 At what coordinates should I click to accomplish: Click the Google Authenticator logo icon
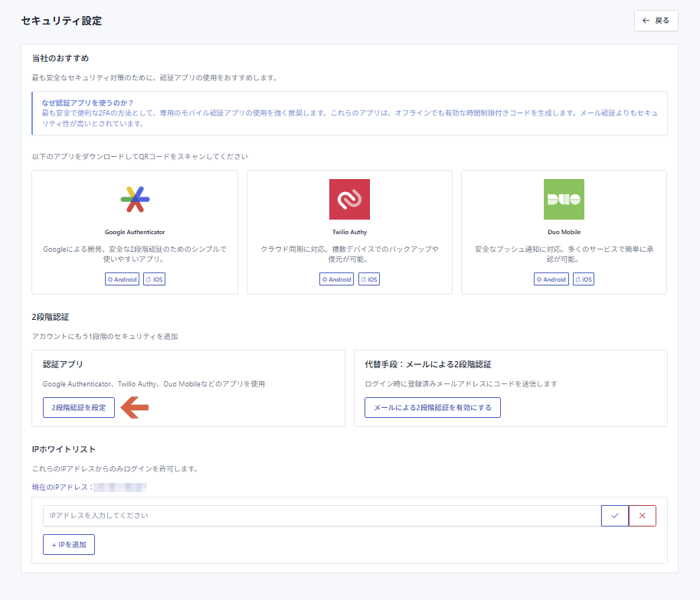[135, 199]
